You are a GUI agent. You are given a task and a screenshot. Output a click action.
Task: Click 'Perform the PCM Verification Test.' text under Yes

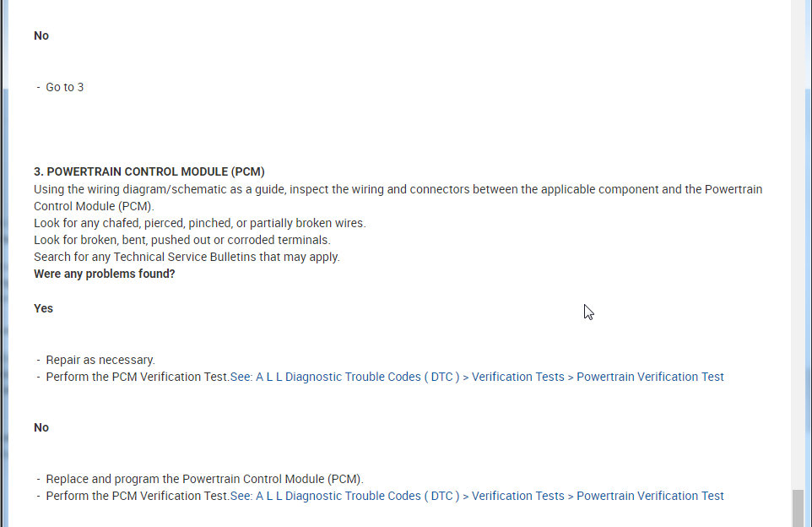click(x=138, y=377)
